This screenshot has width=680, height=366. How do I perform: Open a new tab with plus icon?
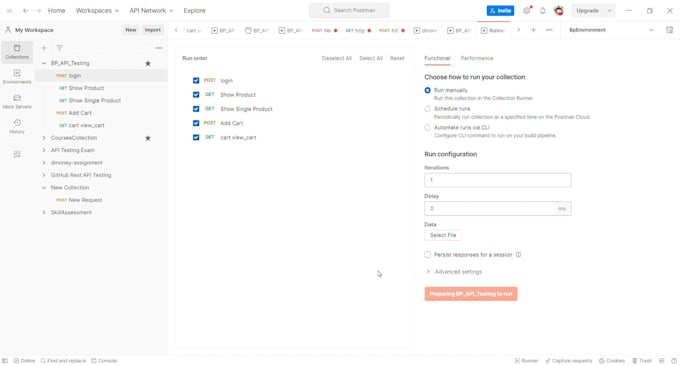533,30
